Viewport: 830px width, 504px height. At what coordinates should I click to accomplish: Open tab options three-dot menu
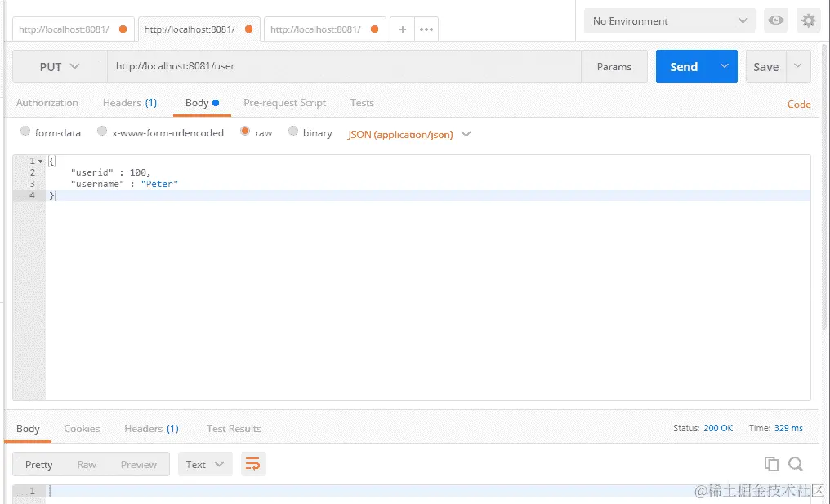point(426,29)
